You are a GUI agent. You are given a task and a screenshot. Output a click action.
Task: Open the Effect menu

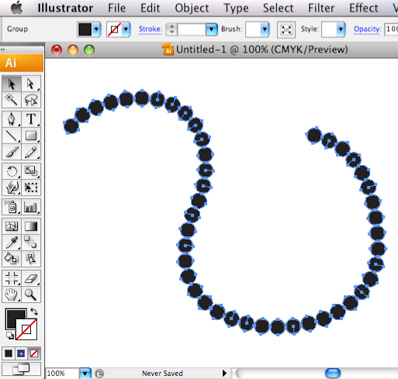pos(363,8)
